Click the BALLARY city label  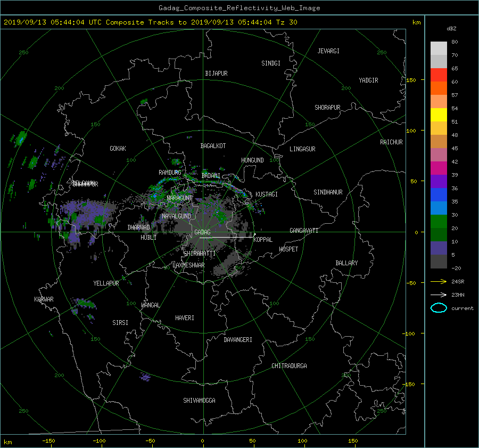pos(346,263)
